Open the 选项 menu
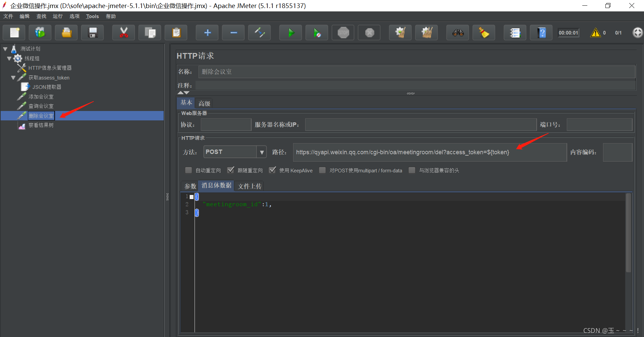Screen dimensions: 644x337 [x=74, y=16]
